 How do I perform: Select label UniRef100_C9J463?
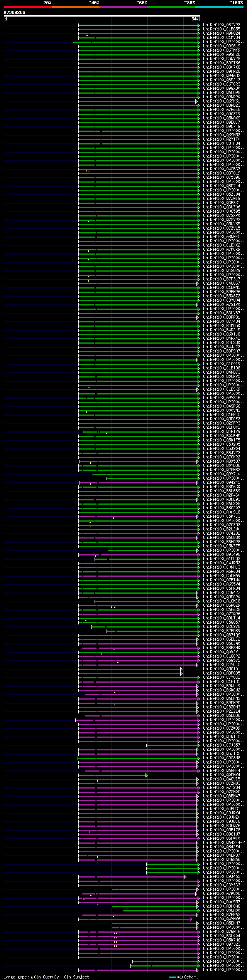222,877
